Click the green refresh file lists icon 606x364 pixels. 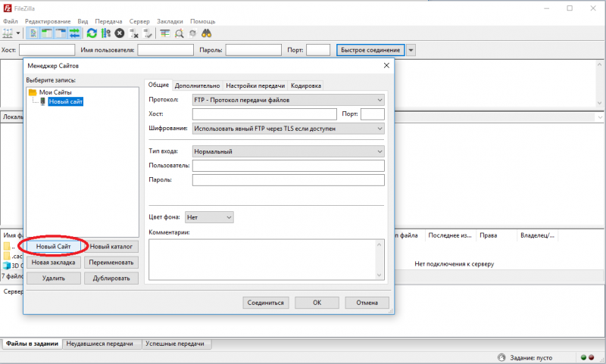point(92,33)
